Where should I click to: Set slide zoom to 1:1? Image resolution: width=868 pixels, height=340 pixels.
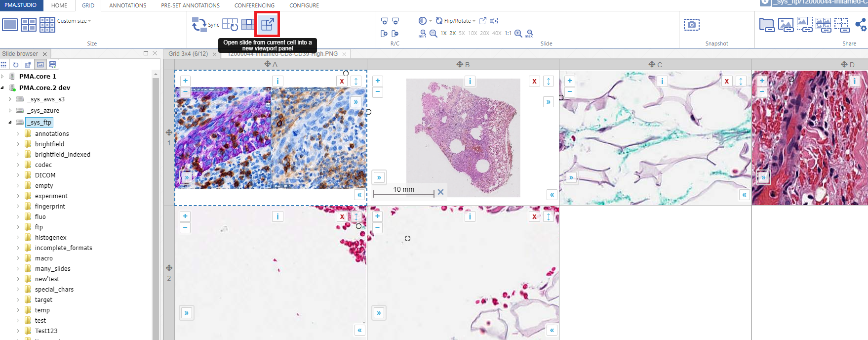508,34
